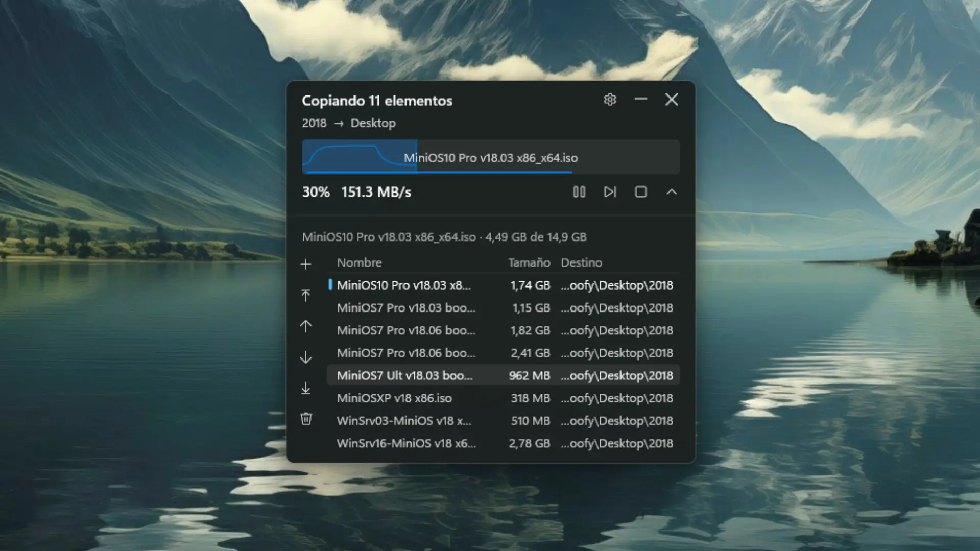Select the MiniOS10 Pro v18.03 x8... row
The height and width of the screenshot is (551, 980).
pyautogui.click(x=503, y=285)
